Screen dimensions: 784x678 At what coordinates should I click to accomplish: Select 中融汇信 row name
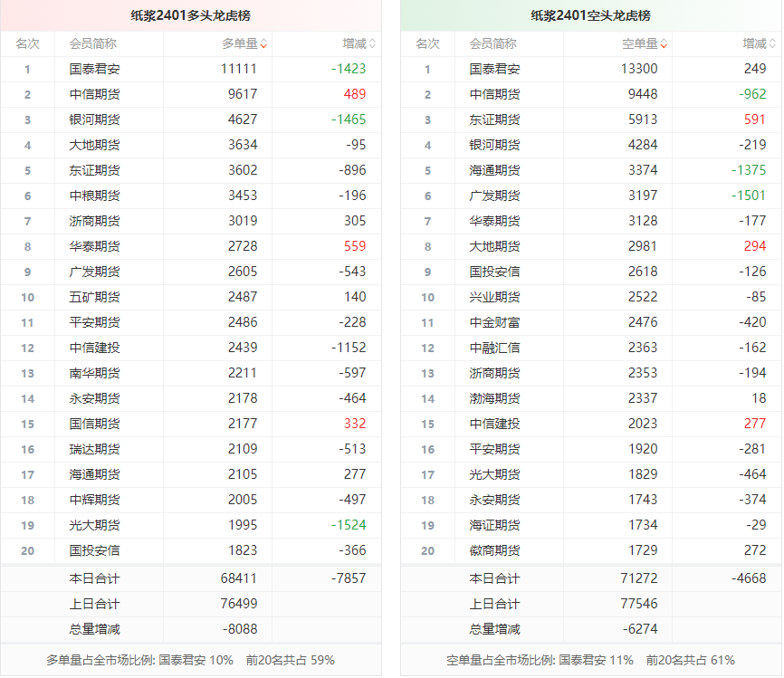coord(494,348)
